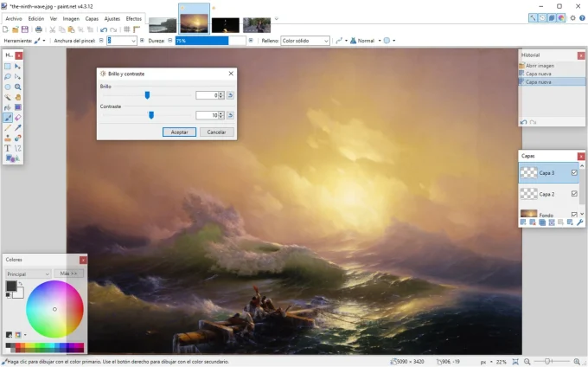Click the Contraste slider handle
This screenshot has height=367, width=588.
[151, 114]
